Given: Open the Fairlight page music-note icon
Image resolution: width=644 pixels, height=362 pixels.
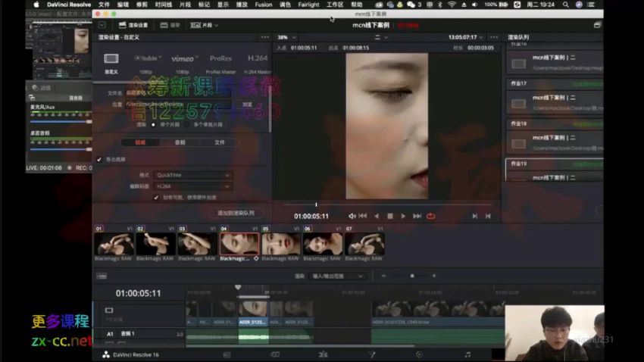Looking at the screenshot, I should [467, 354].
